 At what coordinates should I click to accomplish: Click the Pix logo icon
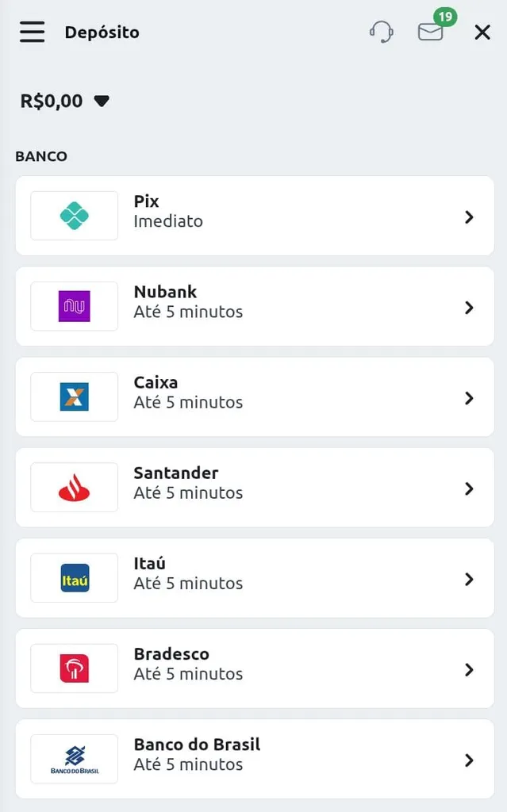pyautogui.click(x=75, y=216)
